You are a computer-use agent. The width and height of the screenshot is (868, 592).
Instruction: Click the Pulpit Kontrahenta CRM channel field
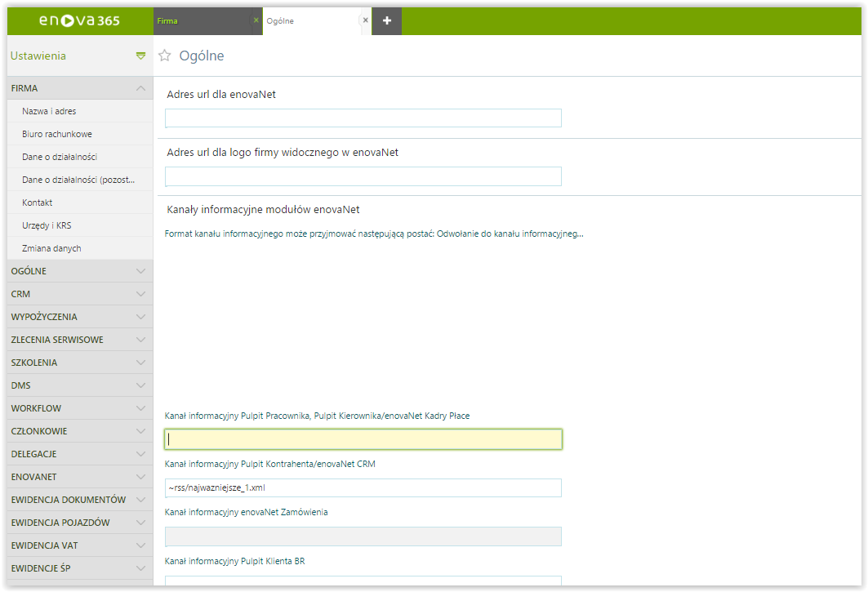point(363,488)
